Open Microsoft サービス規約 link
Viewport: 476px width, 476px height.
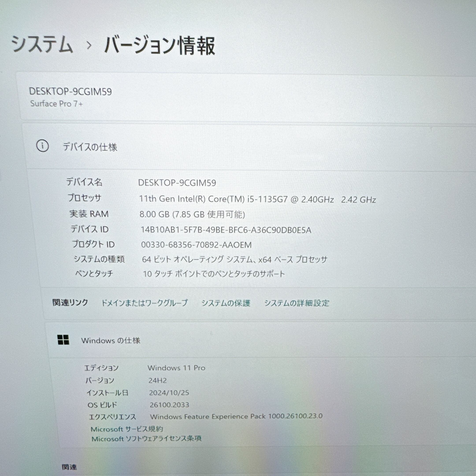click(127, 429)
